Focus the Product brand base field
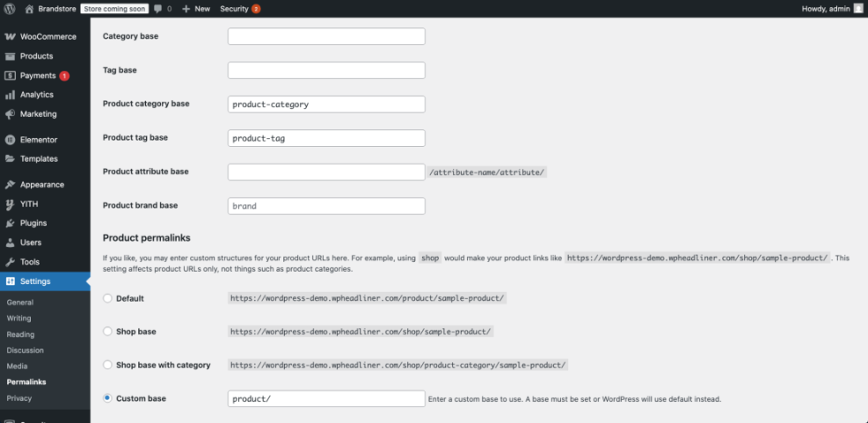 coord(326,206)
